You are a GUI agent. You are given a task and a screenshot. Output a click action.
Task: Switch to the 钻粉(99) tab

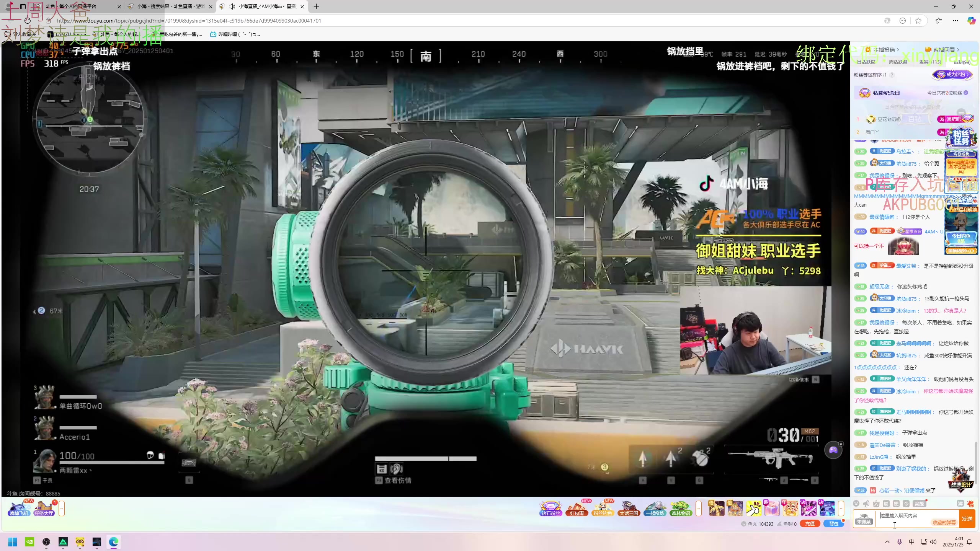pos(962,62)
